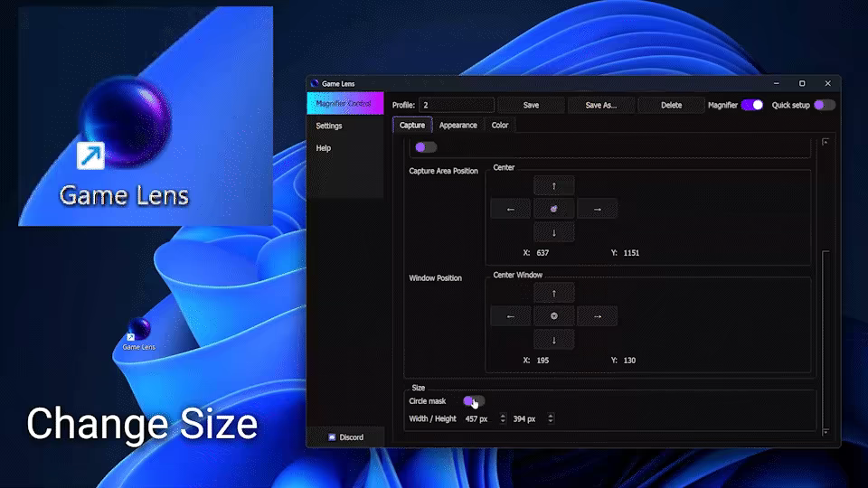Open the Profile selection box

tap(456, 105)
